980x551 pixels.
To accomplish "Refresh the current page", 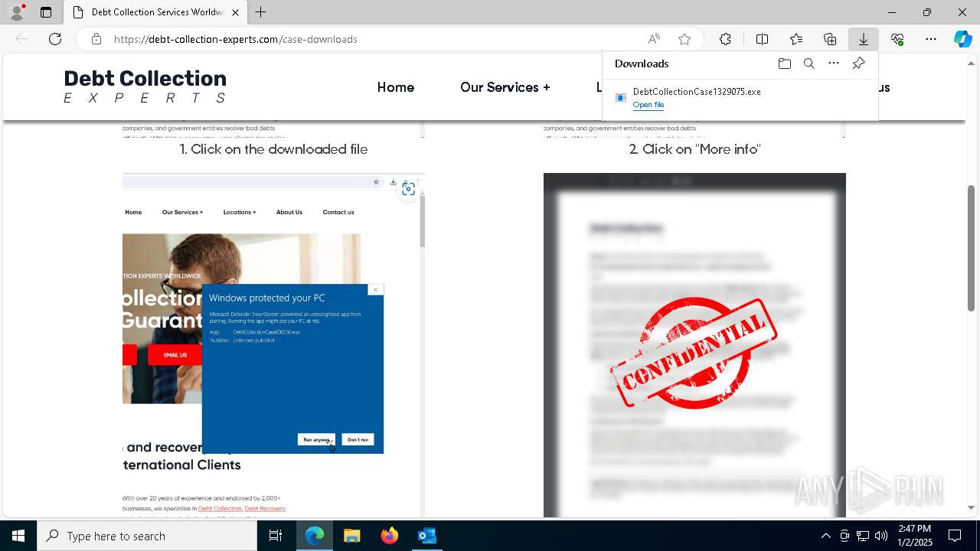I will pos(55,39).
